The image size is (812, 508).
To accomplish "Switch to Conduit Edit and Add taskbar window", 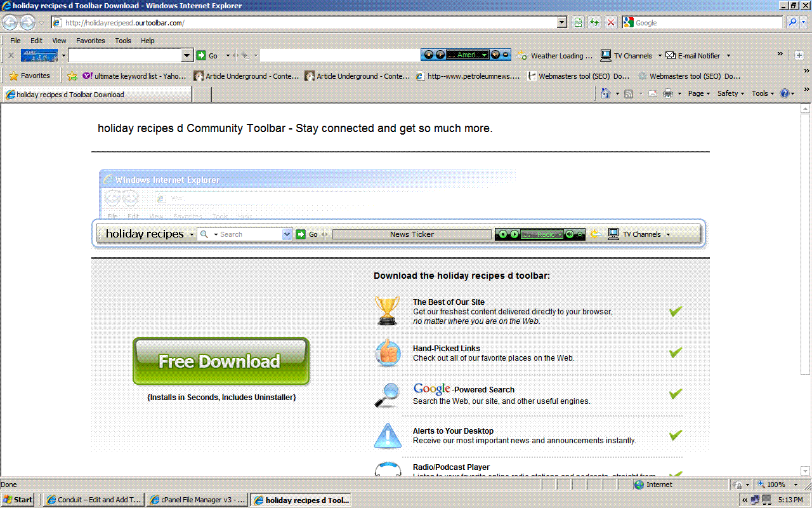I will 94,500.
